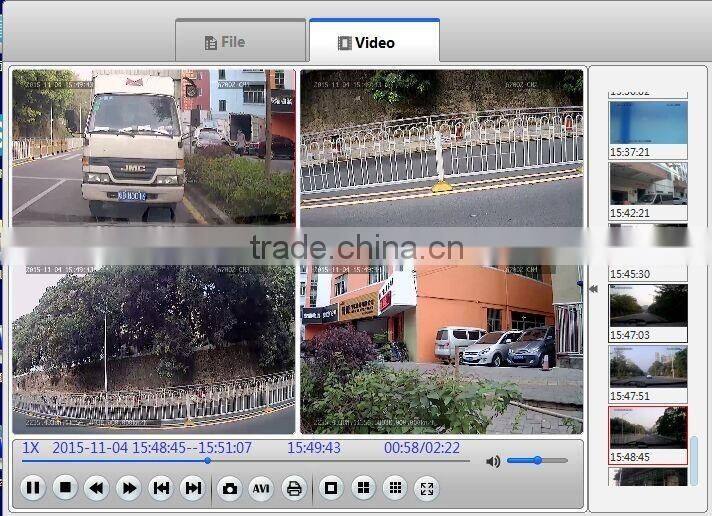Click the playback progress bar handle
The image size is (712, 516).
click(208, 461)
